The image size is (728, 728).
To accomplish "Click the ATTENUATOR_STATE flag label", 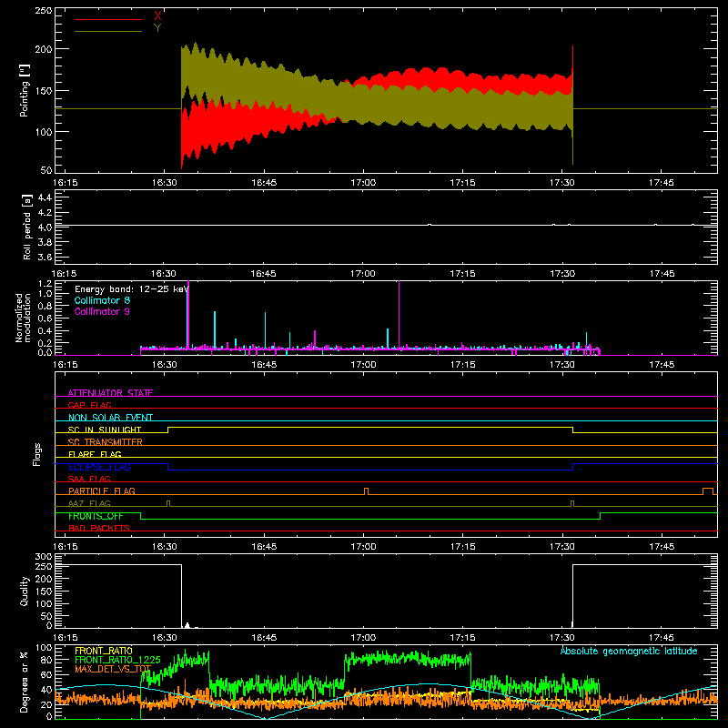I will point(110,393).
